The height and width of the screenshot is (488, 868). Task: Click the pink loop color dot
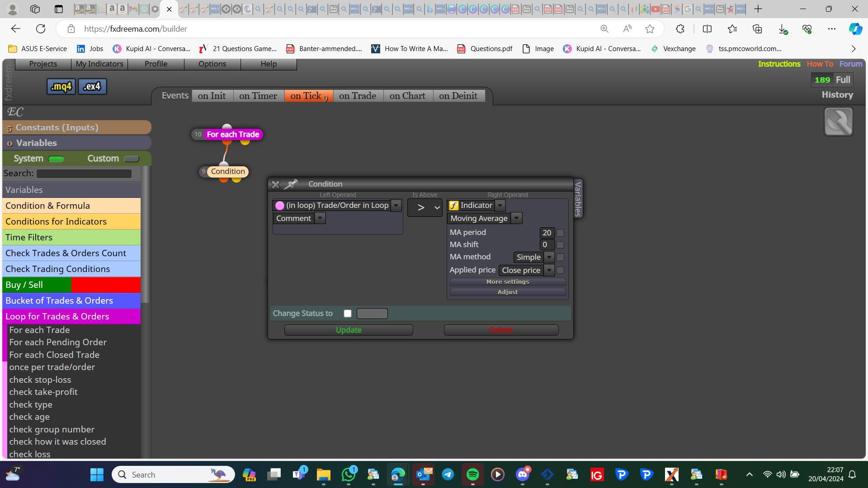point(280,206)
